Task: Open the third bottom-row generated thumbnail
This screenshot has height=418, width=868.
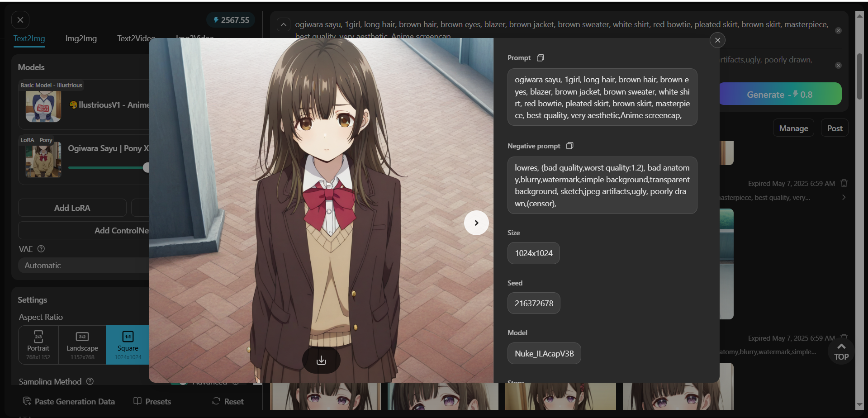Action: pos(560,396)
